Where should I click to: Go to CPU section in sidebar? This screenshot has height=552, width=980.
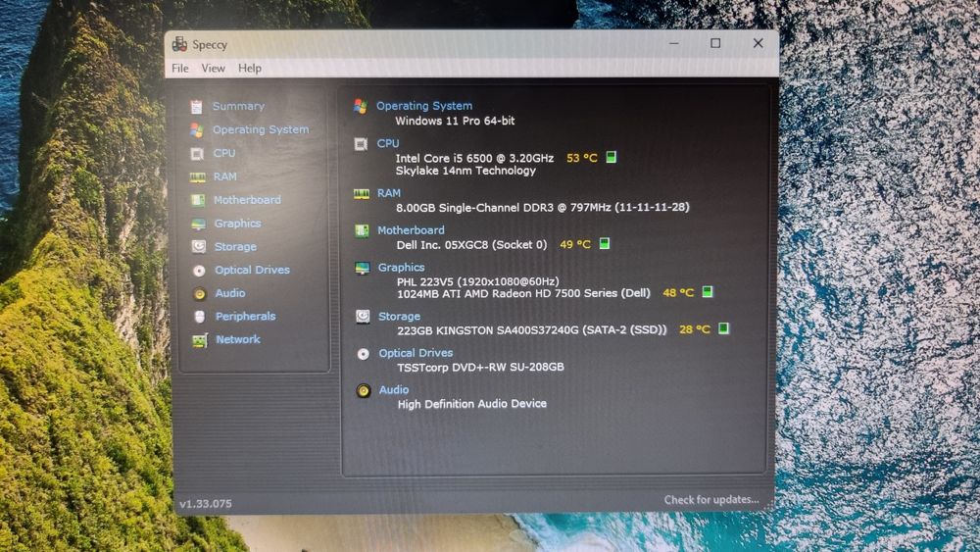[224, 153]
